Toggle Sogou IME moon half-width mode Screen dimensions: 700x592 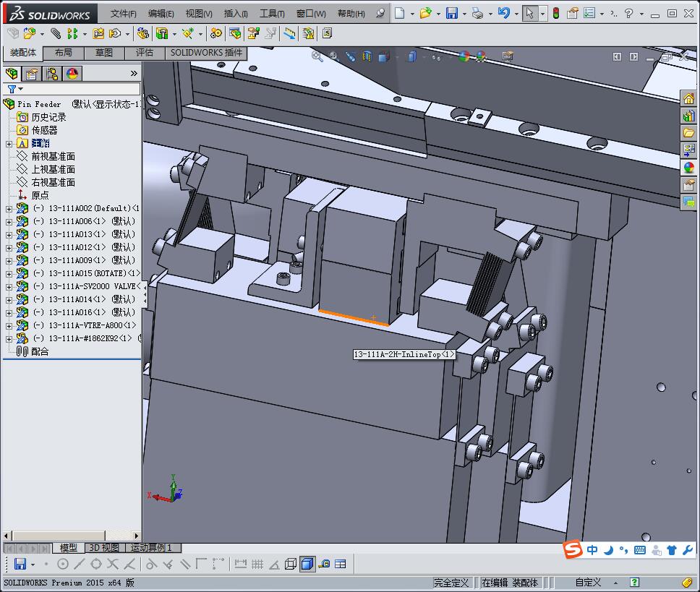pyautogui.click(x=608, y=550)
